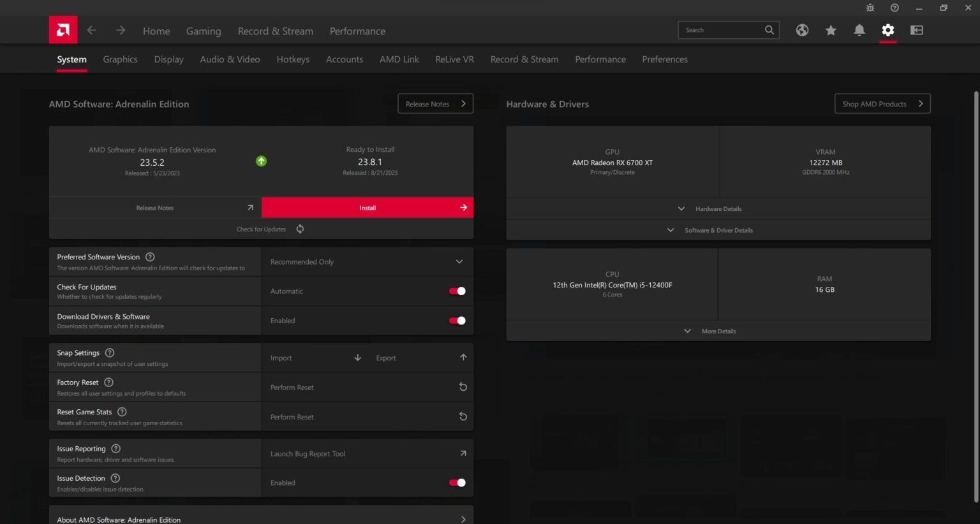Expand Hardware Details for the GPU

tap(718, 208)
